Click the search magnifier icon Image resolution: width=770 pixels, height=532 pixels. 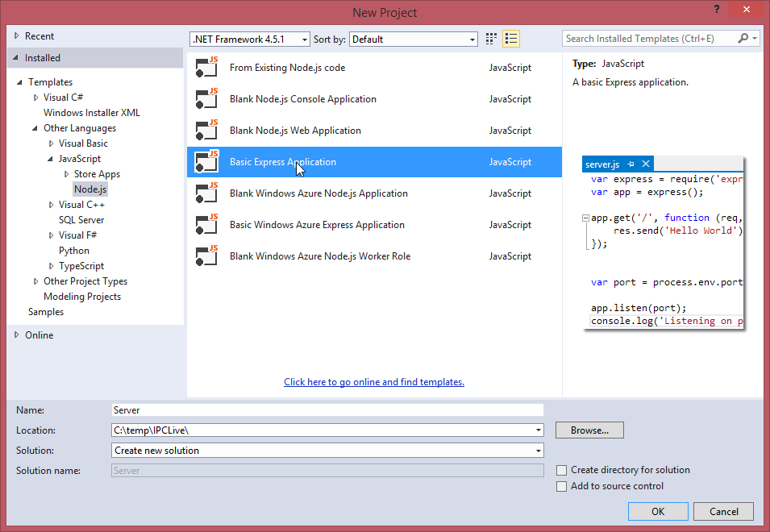click(x=743, y=38)
